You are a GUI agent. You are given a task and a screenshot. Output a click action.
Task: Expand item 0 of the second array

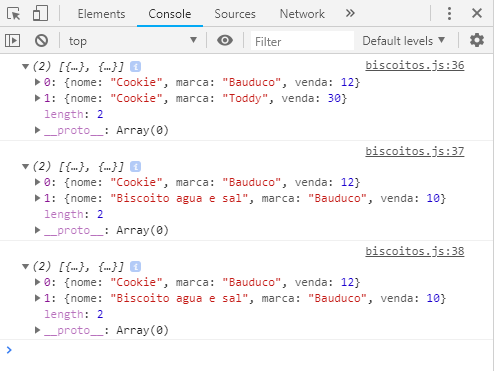pos(37,182)
